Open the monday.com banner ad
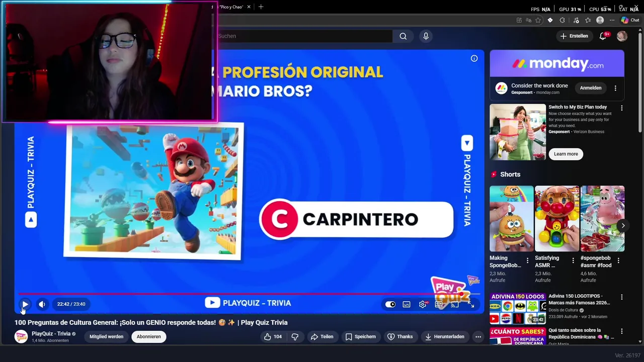The image size is (644, 362). (x=557, y=63)
